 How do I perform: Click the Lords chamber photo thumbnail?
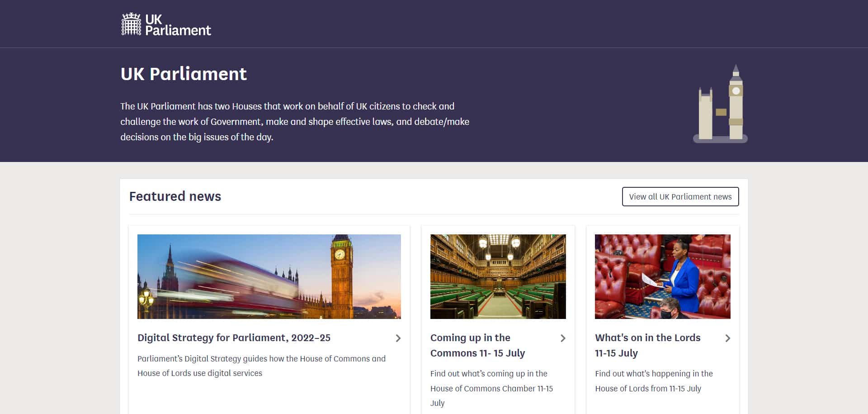(x=662, y=276)
